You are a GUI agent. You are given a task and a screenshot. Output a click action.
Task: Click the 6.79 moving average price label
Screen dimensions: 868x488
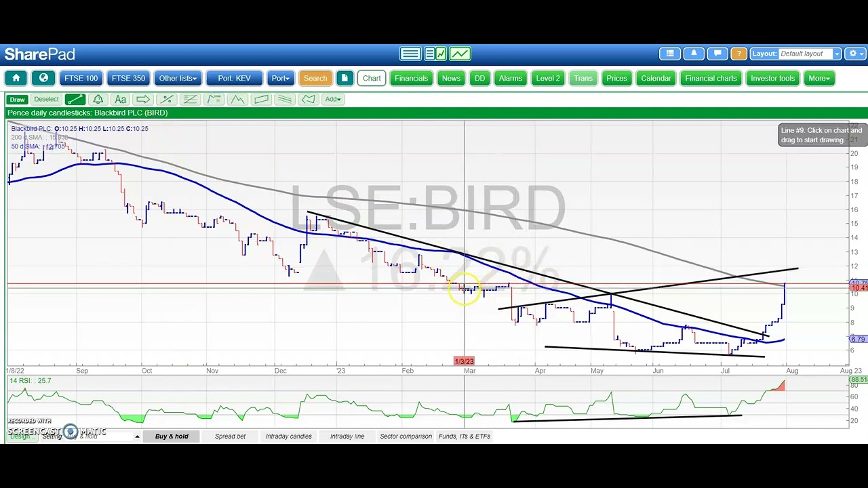(858, 339)
